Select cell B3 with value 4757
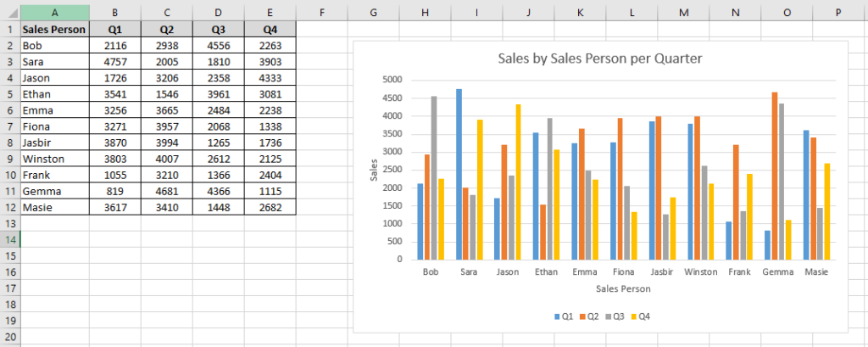Image resolution: width=868 pixels, height=347 pixels. (x=115, y=62)
